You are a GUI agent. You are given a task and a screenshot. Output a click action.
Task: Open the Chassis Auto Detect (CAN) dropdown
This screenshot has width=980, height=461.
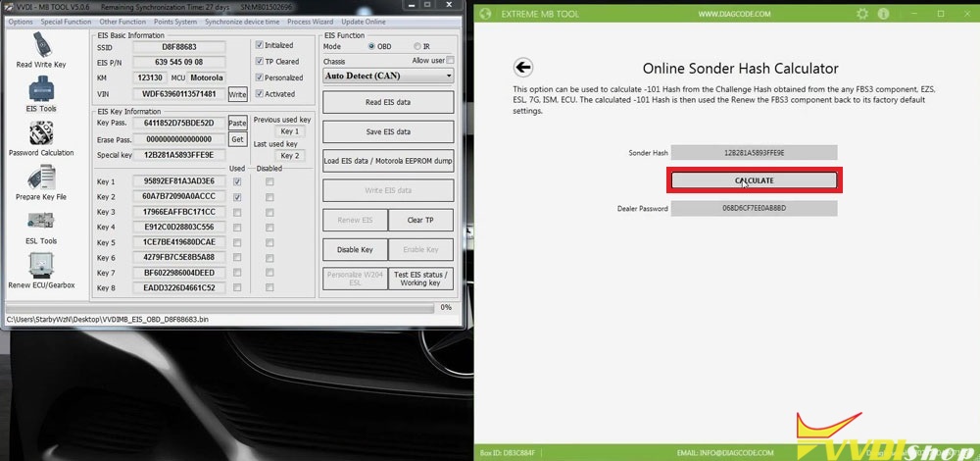coord(388,76)
